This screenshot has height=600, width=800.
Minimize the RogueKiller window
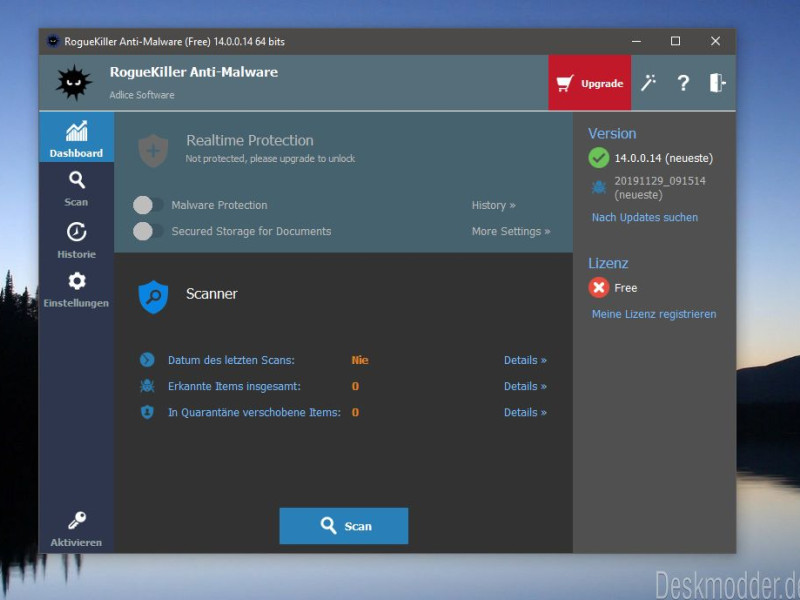tap(636, 41)
